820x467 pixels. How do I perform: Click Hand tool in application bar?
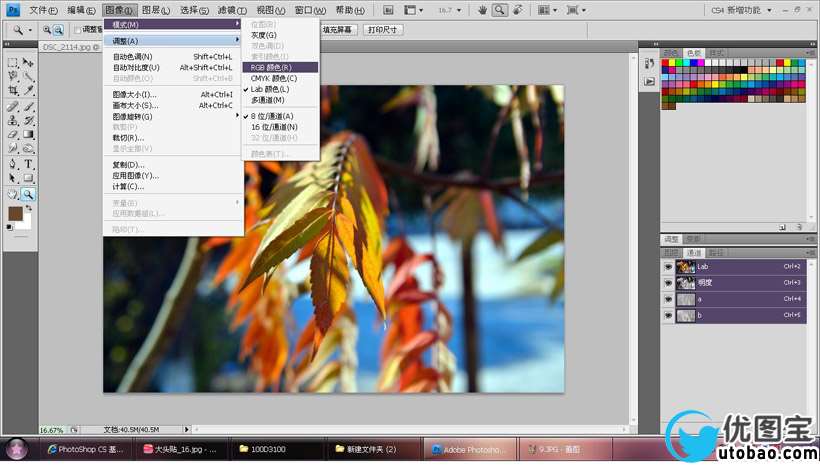click(x=483, y=10)
